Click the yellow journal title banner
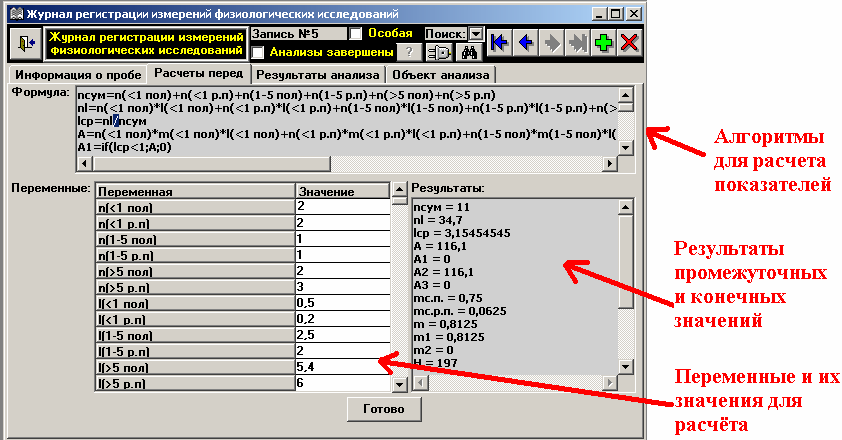Screen dimensions: 842x440 click(x=146, y=44)
